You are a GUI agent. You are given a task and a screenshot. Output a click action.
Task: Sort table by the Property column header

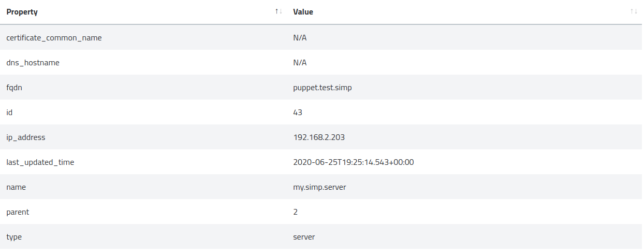click(22, 12)
